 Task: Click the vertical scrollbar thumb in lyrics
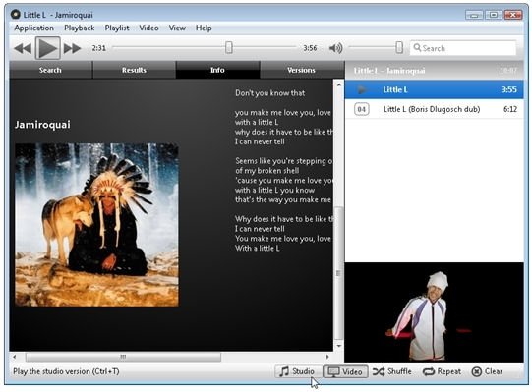(338, 273)
